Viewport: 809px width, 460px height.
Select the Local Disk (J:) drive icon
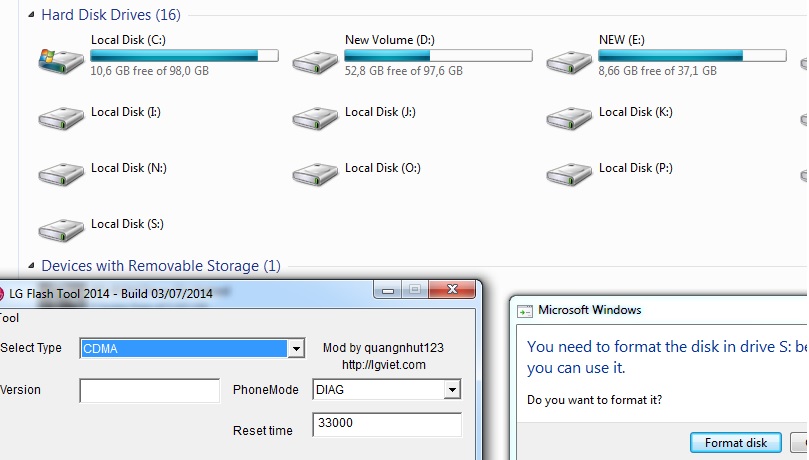[315, 118]
